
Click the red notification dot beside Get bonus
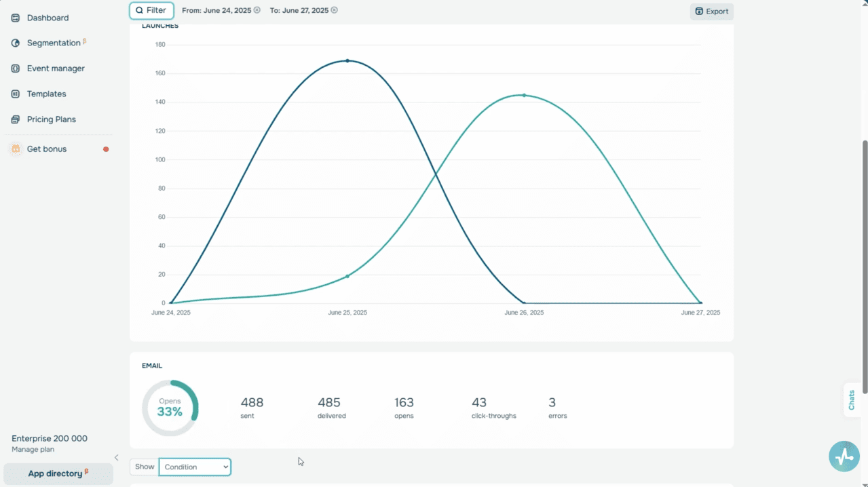point(106,149)
